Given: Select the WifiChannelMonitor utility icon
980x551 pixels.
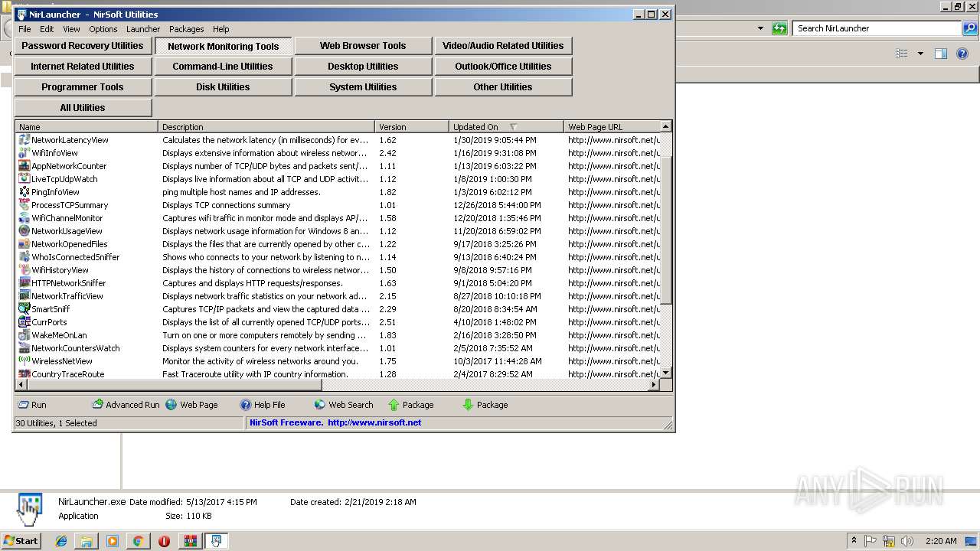Looking at the screenshot, I should 24,218.
